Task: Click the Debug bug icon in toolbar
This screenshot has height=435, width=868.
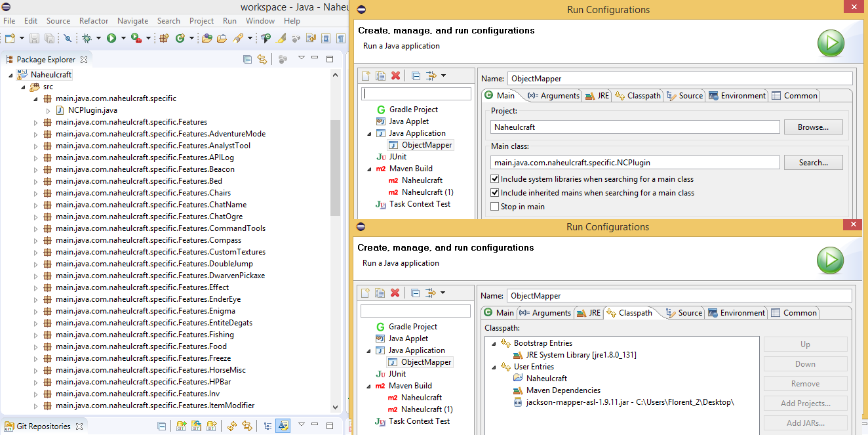Action: (x=87, y=38)
